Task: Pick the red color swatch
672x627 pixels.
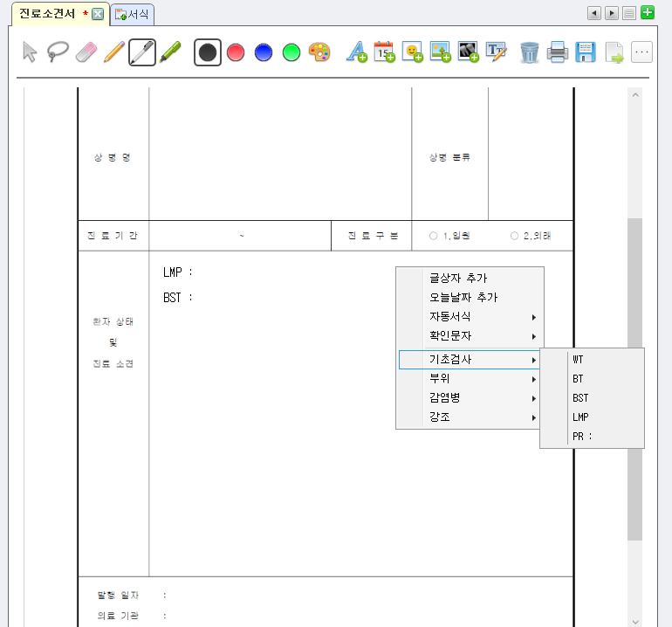Action: pyautogui.click(x=235, y=52)
